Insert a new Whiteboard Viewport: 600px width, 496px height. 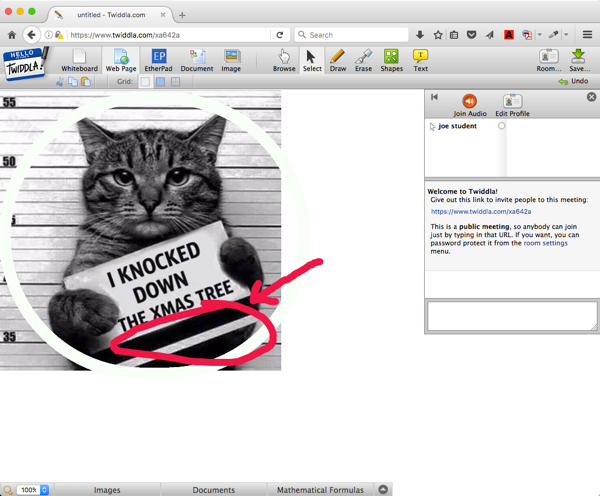80,59
